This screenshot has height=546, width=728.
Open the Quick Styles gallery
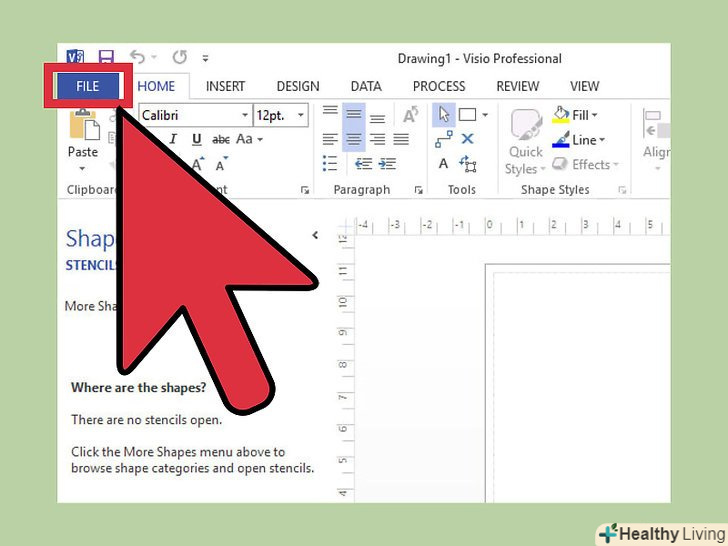pyautogui.click(x=526, y=141)
